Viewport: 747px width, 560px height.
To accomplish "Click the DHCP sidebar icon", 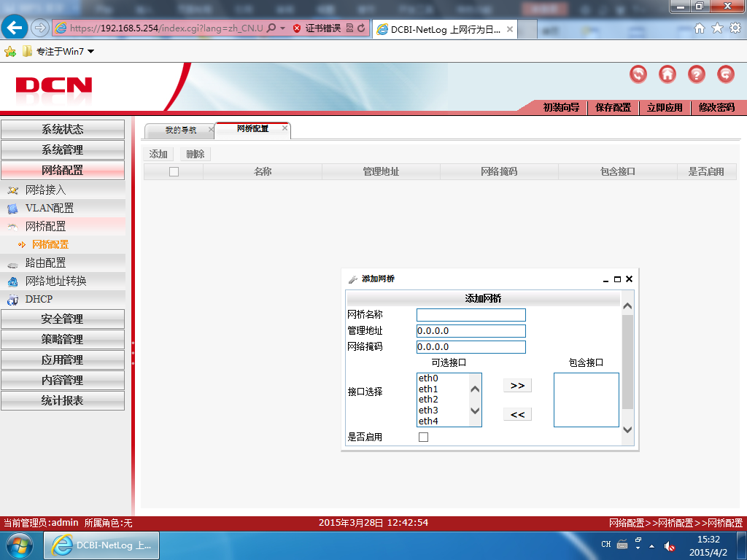I will pyautogui.click(x=13, y=300).
